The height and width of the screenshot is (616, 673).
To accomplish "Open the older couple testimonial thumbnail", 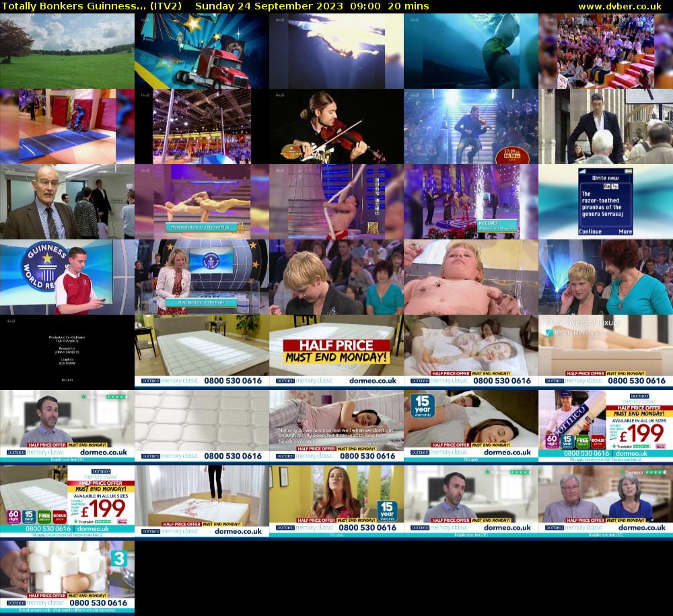I will (606, 503).
